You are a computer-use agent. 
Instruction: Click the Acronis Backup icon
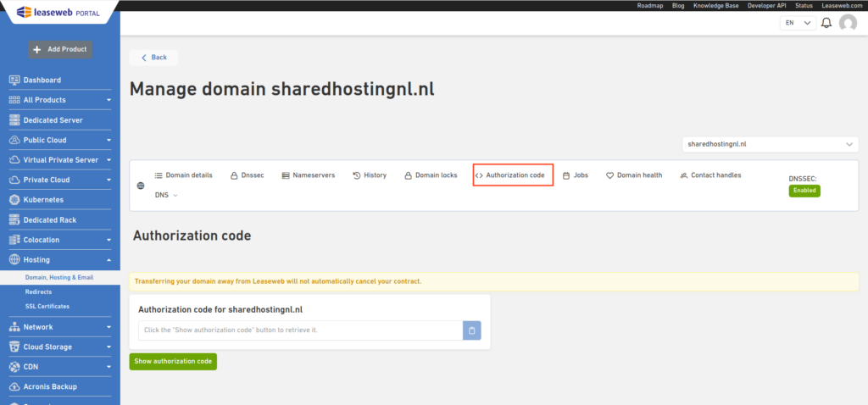14,386
